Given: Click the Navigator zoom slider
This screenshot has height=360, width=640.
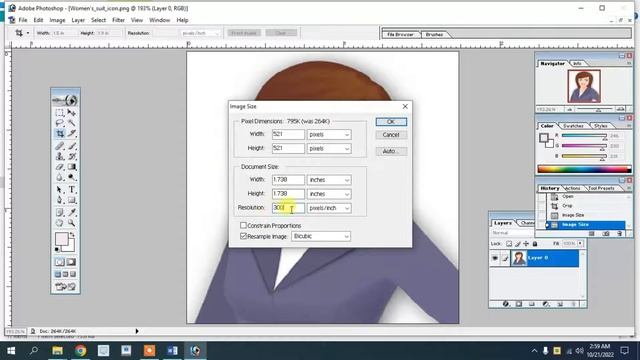Looking at the screenshot, I should click(594, 109).
